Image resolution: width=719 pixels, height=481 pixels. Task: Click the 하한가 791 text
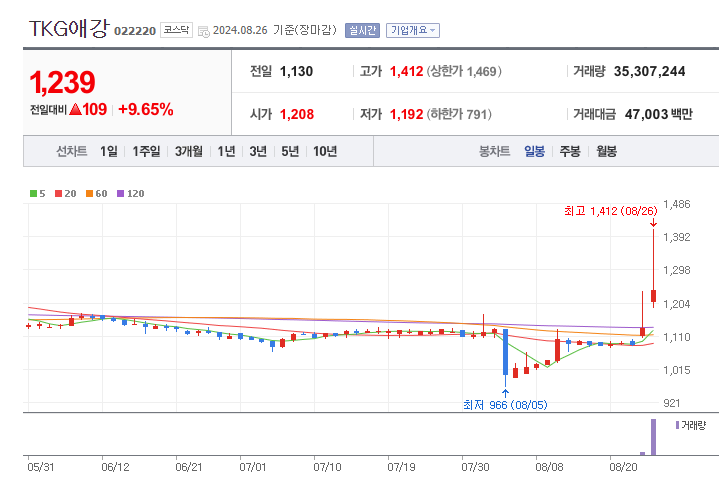coord(459,114)
